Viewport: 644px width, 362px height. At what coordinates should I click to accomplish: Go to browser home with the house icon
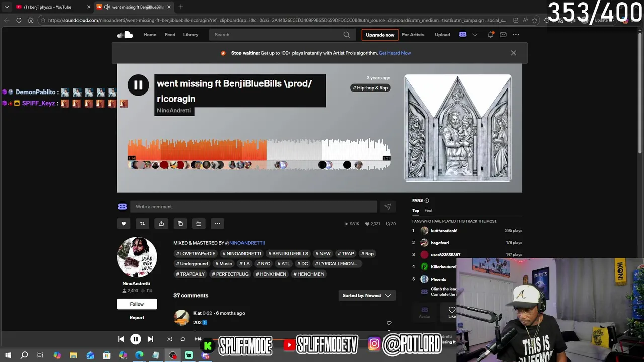(x=31, y=20)
